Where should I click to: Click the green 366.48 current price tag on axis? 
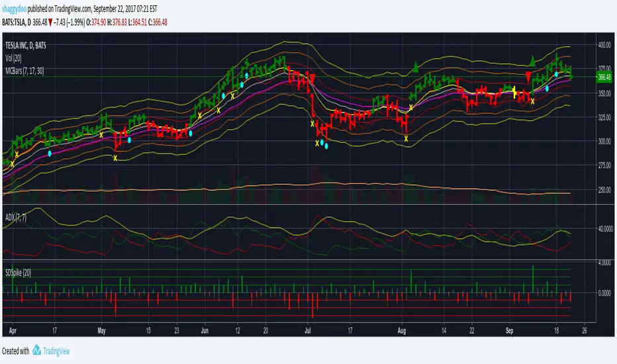(x=604, y=77)
